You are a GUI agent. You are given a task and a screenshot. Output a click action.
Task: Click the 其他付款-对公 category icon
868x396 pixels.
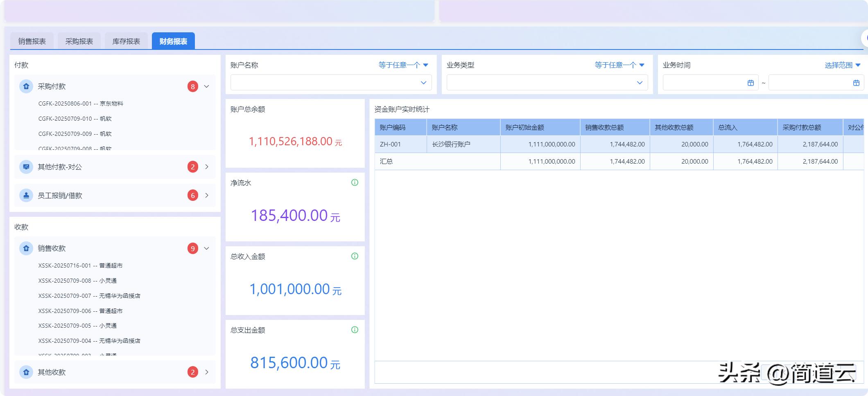[26, 167]
